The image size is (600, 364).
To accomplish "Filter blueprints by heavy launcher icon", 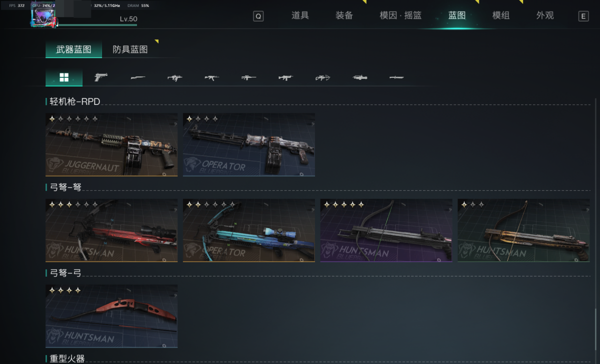I will (360, 77).
